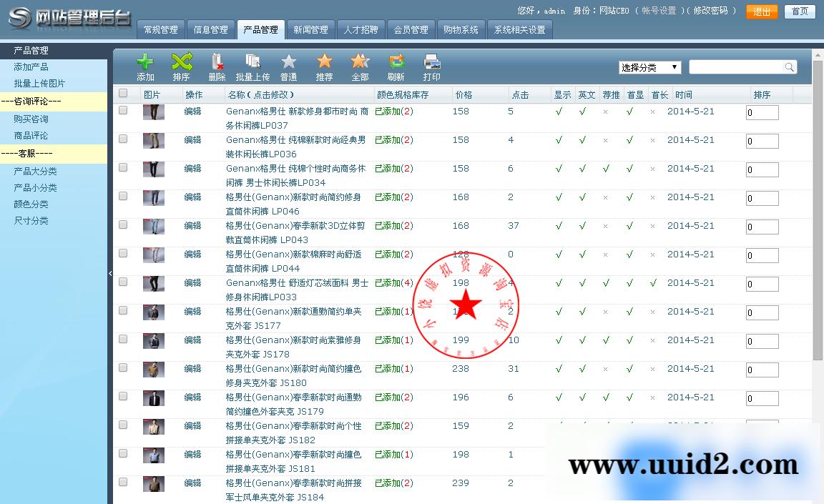Click the 退出 logout button
Viewport: 824px width, 504px height.
762,12
